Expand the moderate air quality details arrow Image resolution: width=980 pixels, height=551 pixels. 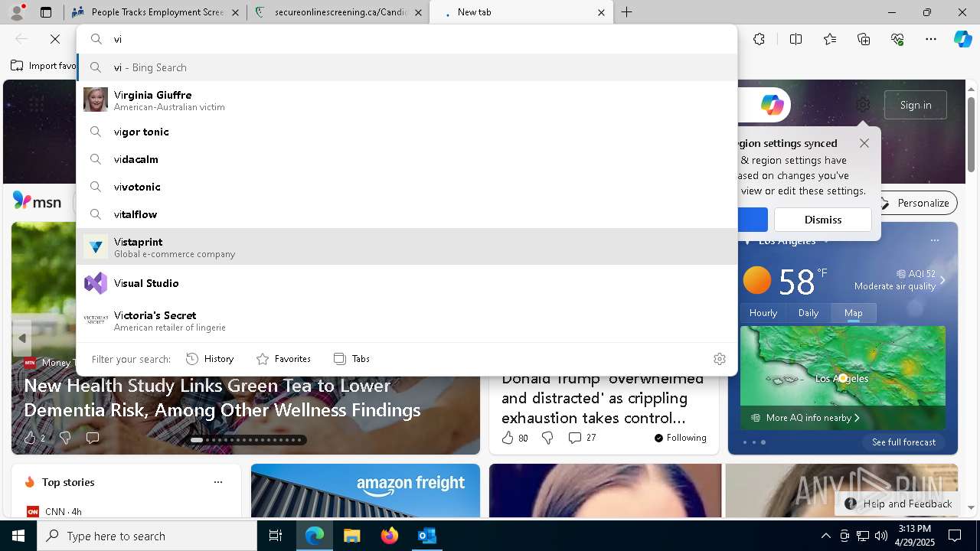942,280
